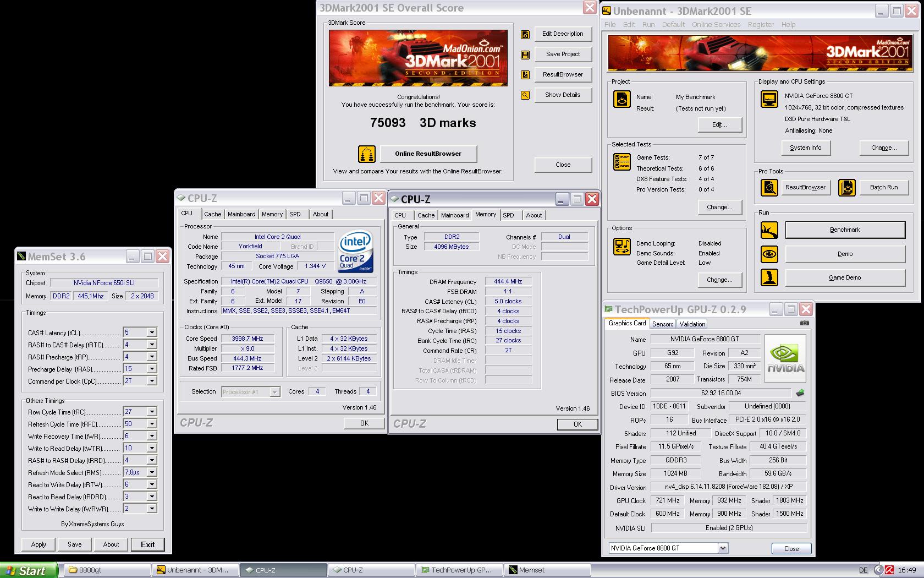The width and height of the screenshot is (924, 578).
Task: Click Online ResultBrowser button
Action: point(428,154)
